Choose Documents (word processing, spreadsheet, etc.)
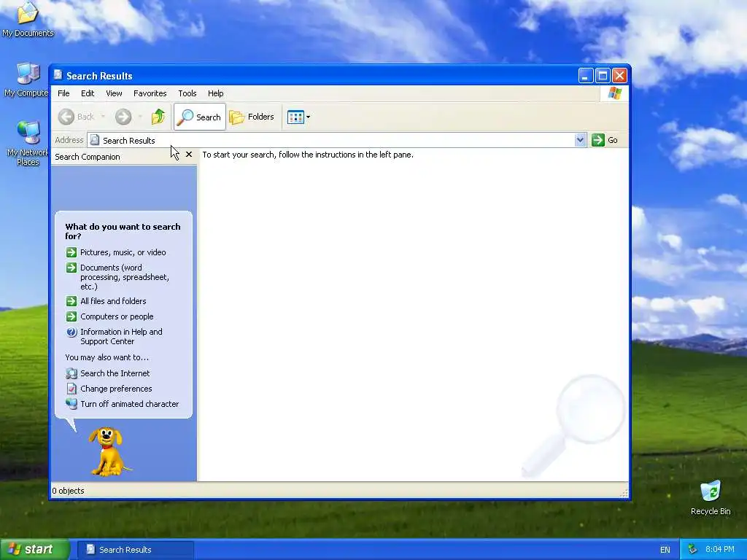The width and height of the screenshot is (747, 560). coord(125,277)
